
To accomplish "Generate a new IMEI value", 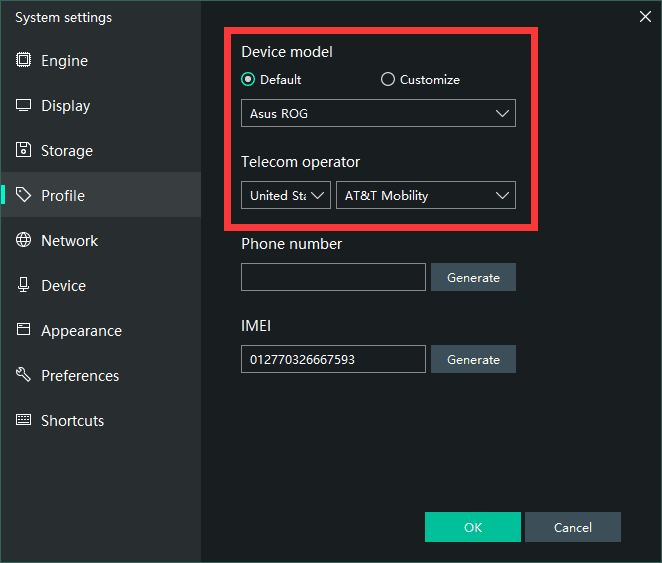I will click(473, 360).
